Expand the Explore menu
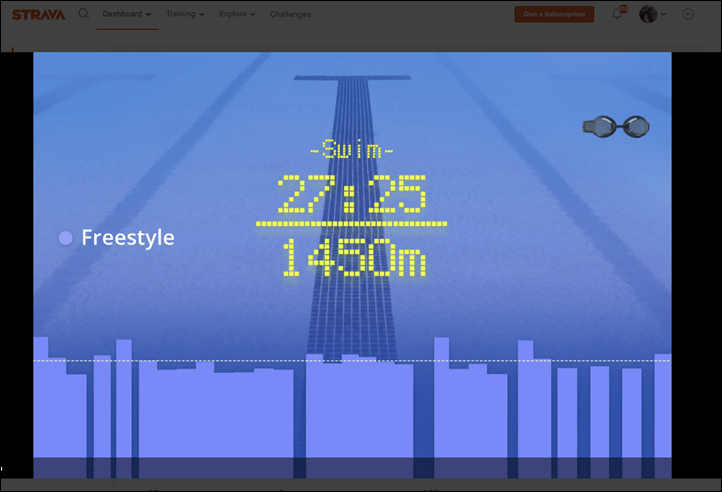The height and width of the screenshot is (492, 722). coord(237,14)
